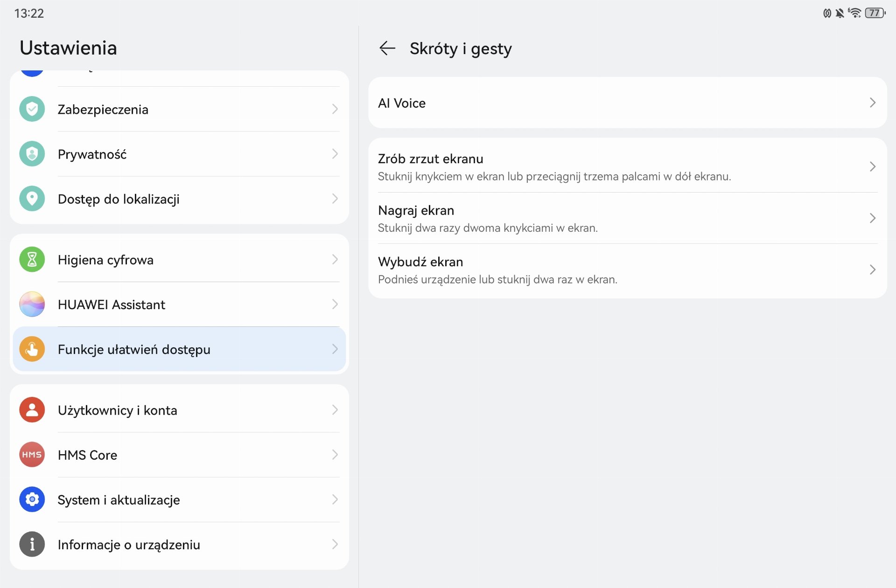Select Funkcje ułatwień dostępu menu entry
Image resolution: width=896 pixels, height=588 pixels.
tap(179, 349)
